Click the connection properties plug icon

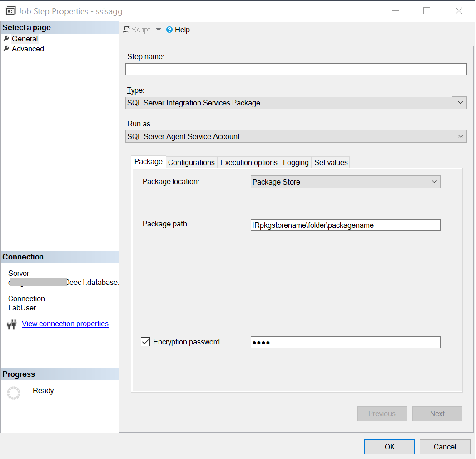tap(12, 324)
